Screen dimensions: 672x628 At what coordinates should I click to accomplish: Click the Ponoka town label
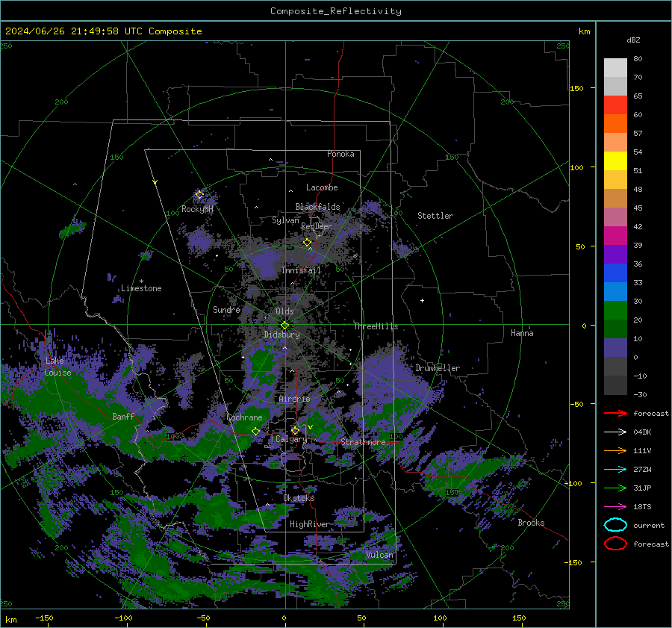(x=340, y=154)
